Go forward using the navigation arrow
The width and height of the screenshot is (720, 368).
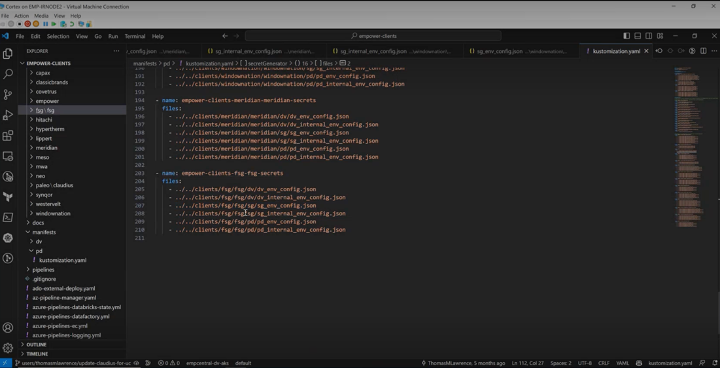point(236,36)
